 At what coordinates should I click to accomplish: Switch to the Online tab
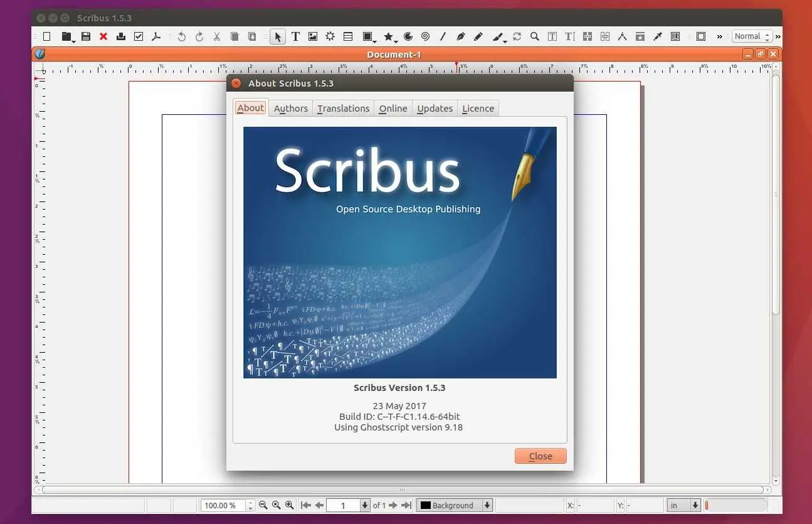pos(393,109)
